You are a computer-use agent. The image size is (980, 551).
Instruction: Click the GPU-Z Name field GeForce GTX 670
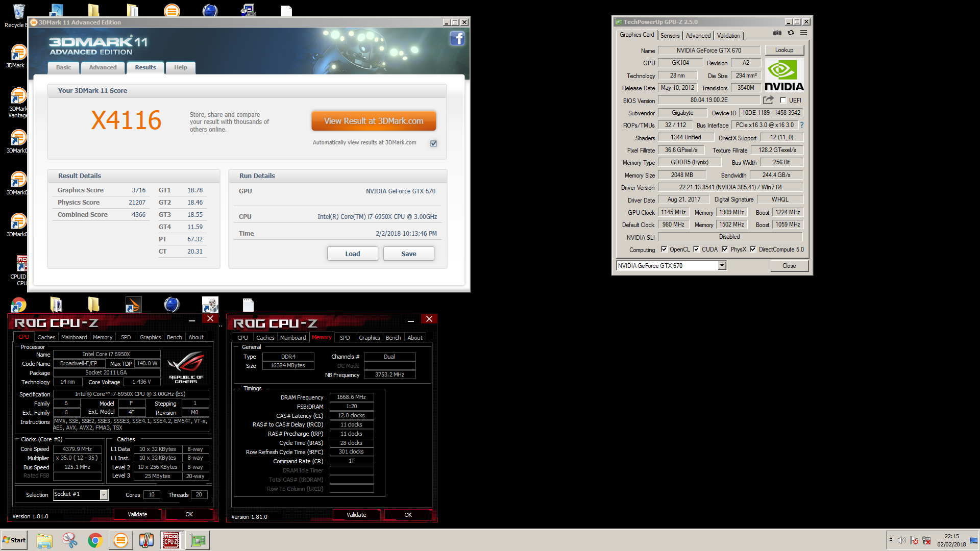click(x=709, y=51)
